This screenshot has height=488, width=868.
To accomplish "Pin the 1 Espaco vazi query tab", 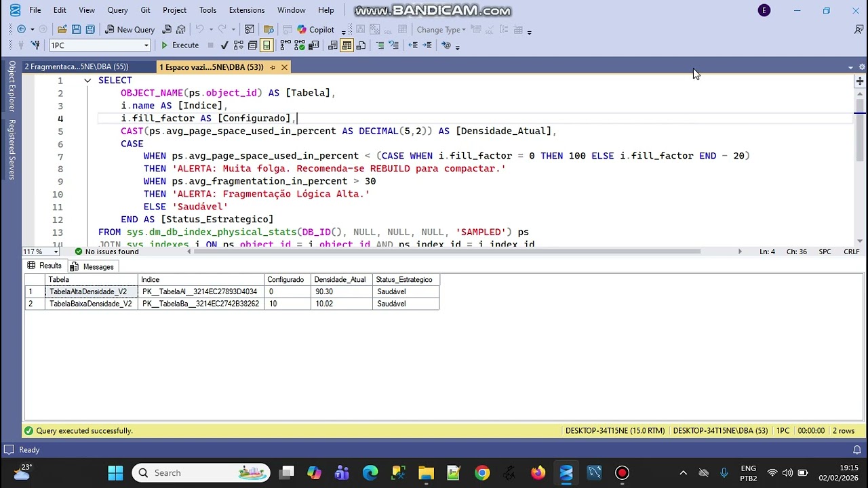I will click(273, 67).
